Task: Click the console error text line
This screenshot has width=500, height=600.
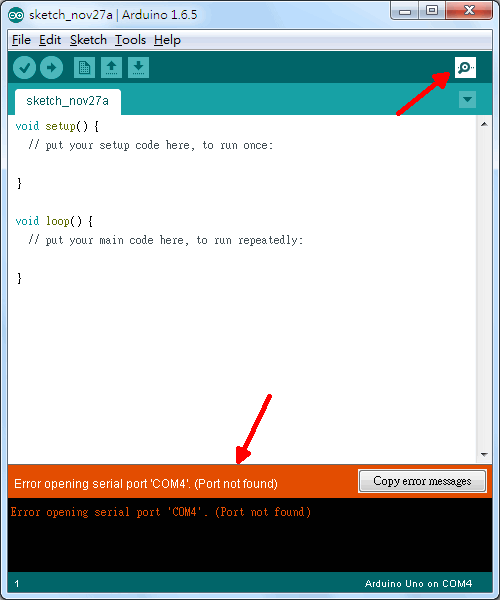Action: point(161,512)
